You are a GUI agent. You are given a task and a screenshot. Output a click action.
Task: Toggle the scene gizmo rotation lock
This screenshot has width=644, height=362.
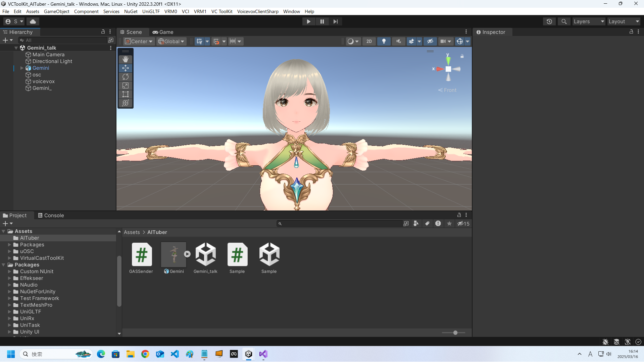(x=462, y=56)
